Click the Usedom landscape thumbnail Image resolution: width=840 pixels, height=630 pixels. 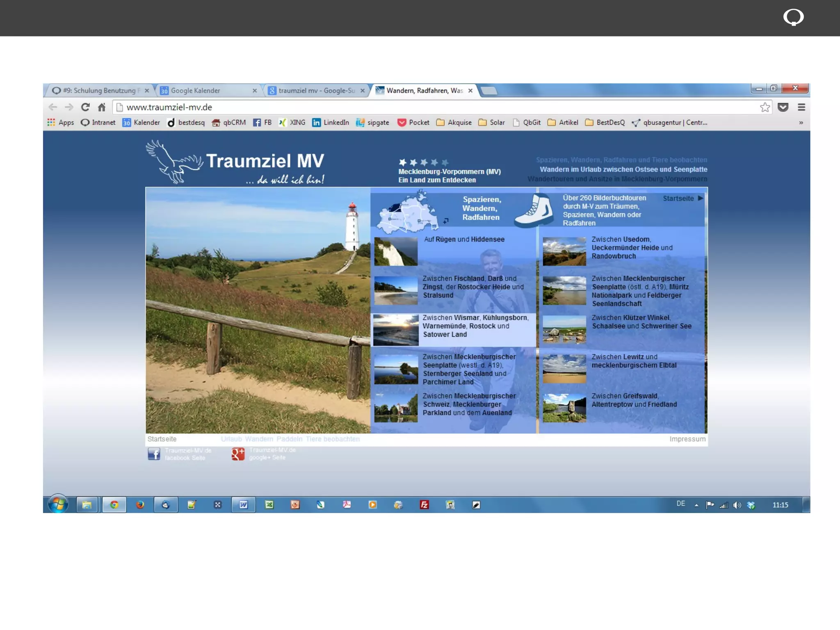(564, 251)
